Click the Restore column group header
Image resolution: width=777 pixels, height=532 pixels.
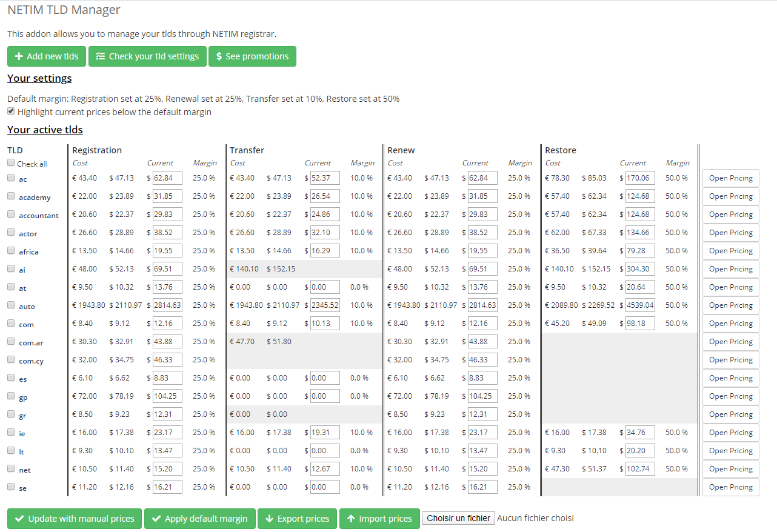pyautogui.click(x=561, y=150)
